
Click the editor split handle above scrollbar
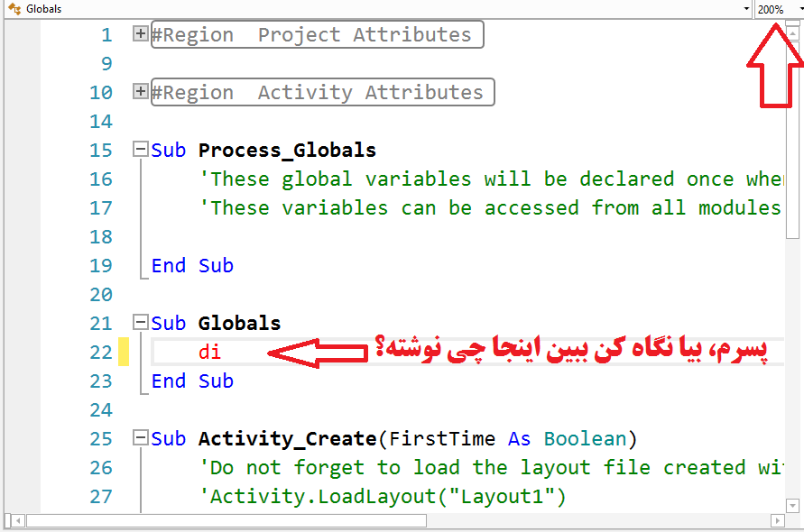click(793, 24)
